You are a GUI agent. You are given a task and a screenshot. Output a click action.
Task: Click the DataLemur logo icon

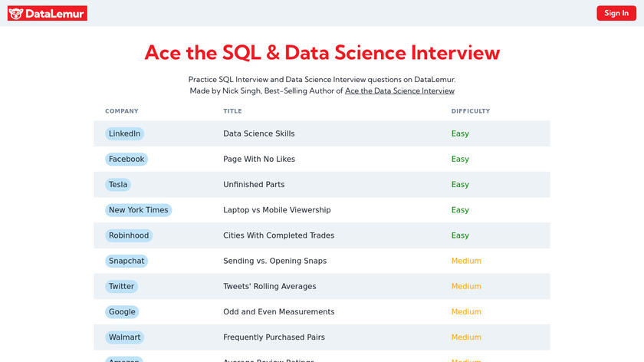[17, 13]
